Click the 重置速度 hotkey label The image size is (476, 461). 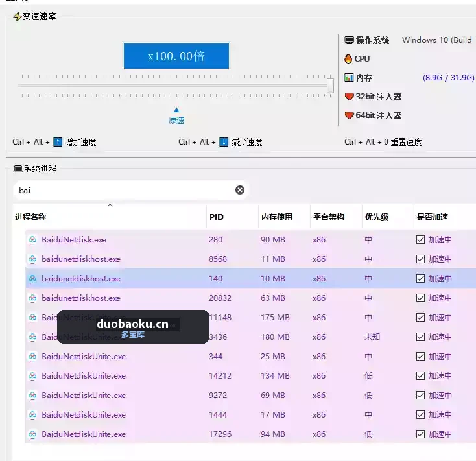tap(406, 142)
